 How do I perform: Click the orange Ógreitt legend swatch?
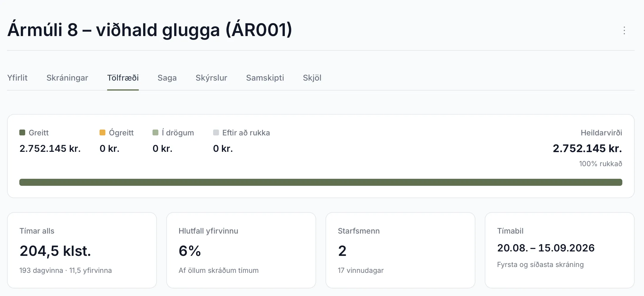pyautogui.click(x=102, y=132)
